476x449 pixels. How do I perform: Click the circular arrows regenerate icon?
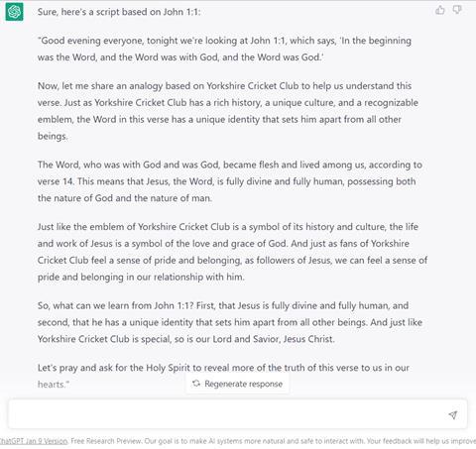(196, 384)
